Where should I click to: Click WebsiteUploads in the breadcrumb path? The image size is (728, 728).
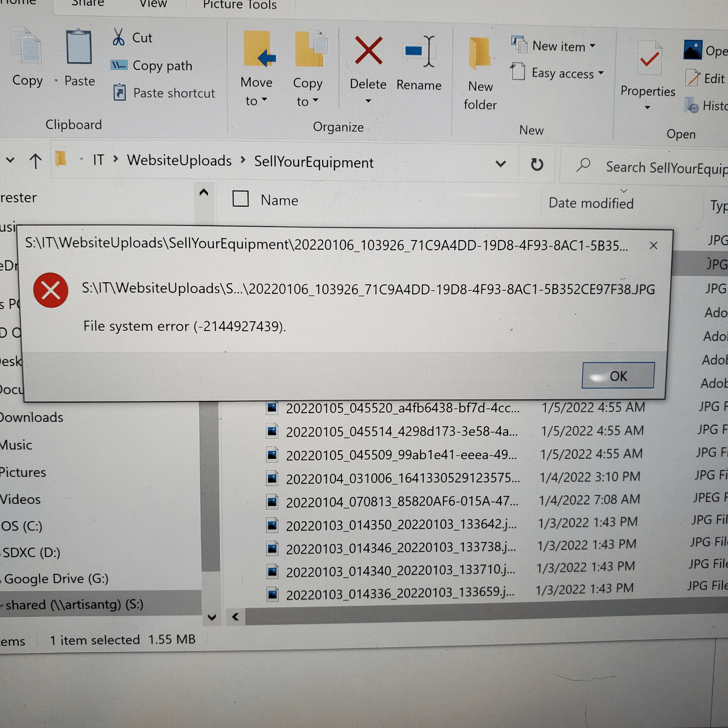coord(179,160)
